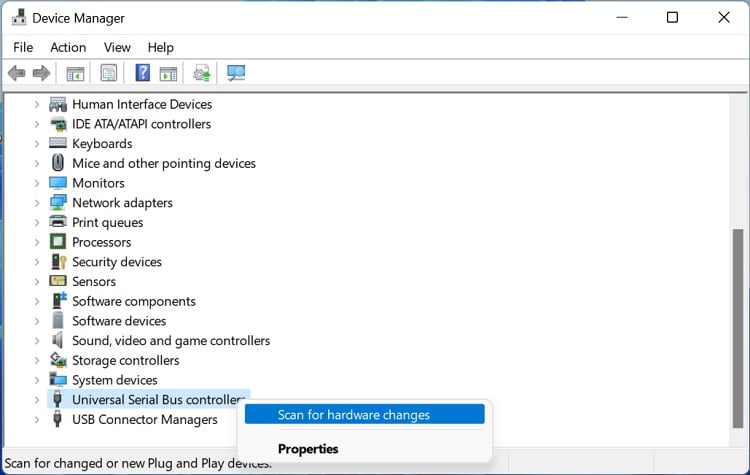This screenshot has height=475, width=750.
Task: Open the Help menu
Action: tap(160, 47)
